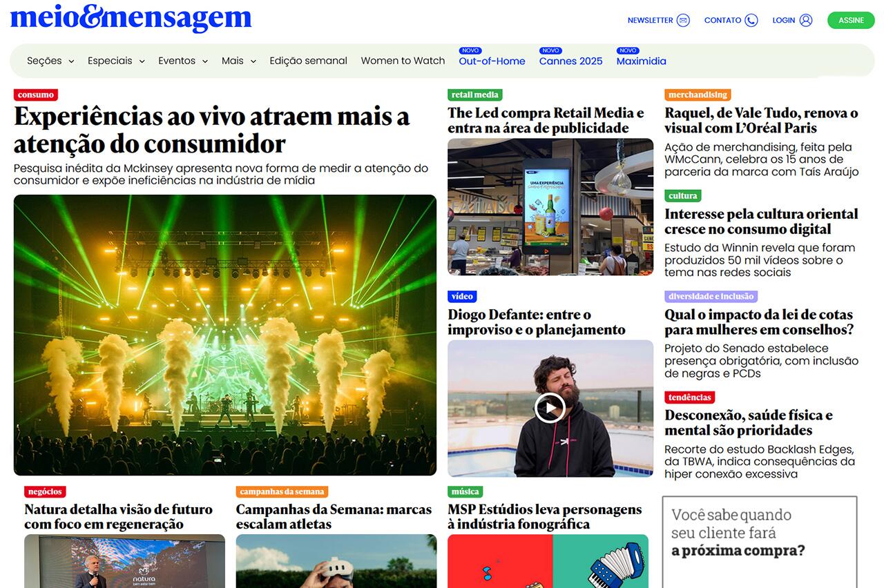Screen dimensions: 884x588
Task: Open the Out-of-Home section link
Action: click(x=492, y=61)
